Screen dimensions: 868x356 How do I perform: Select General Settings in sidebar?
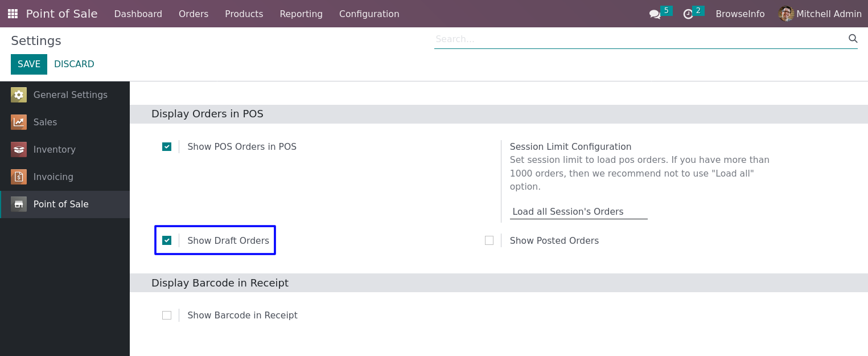pos(65,95)
